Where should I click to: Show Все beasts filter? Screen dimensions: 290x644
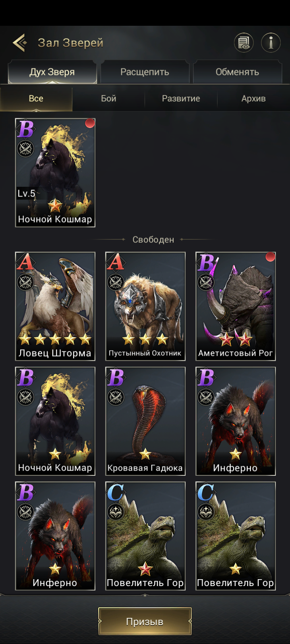36,99
